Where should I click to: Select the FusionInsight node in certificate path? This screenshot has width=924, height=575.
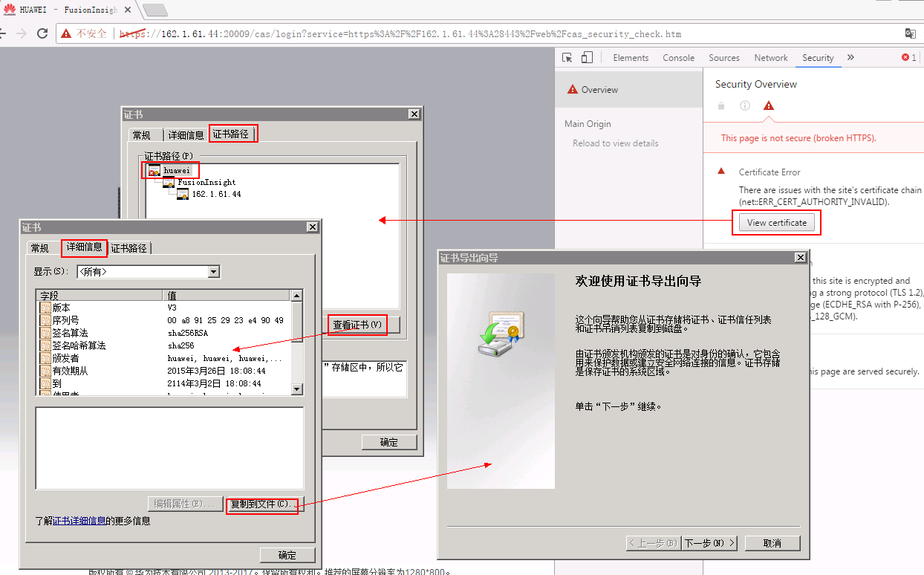(206, 182)
